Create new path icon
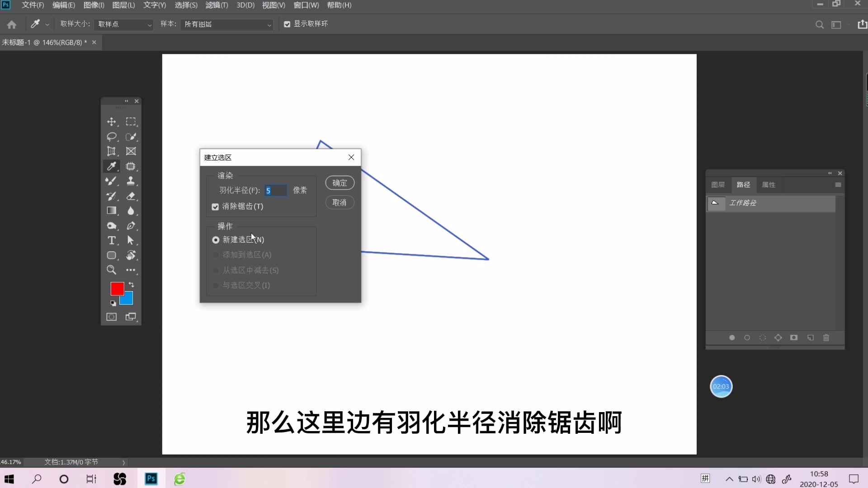 click(x=811, y=338)
